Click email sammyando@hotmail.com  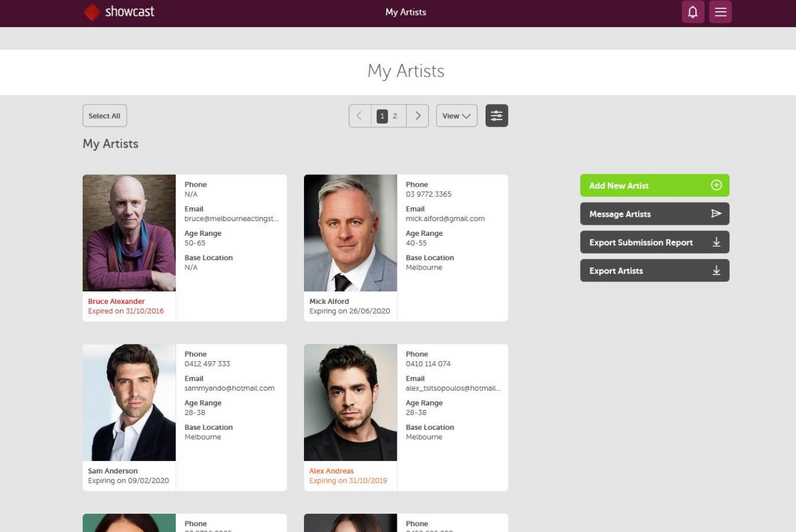[x=229, y=388]
